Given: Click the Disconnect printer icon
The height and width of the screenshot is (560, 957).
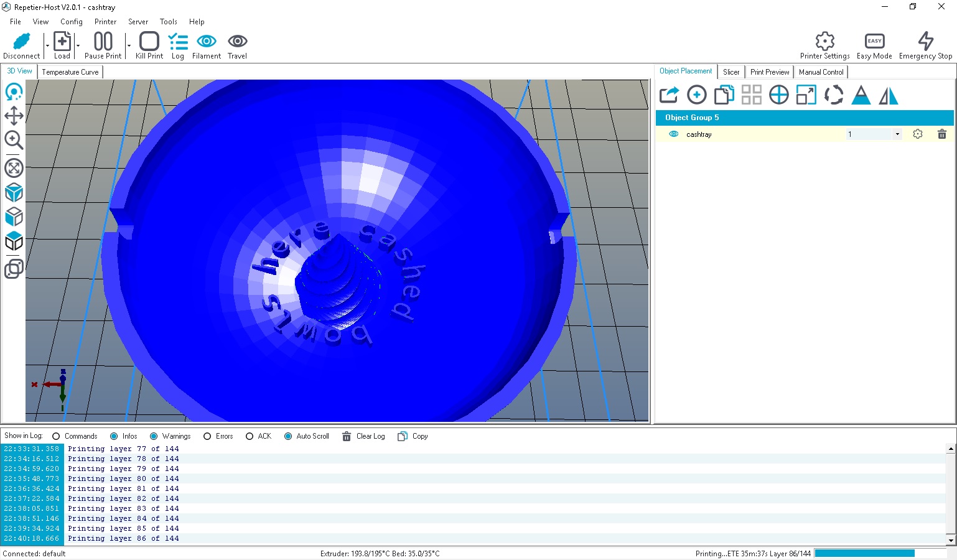Looking at the screenshot, I should coord(22,41).
